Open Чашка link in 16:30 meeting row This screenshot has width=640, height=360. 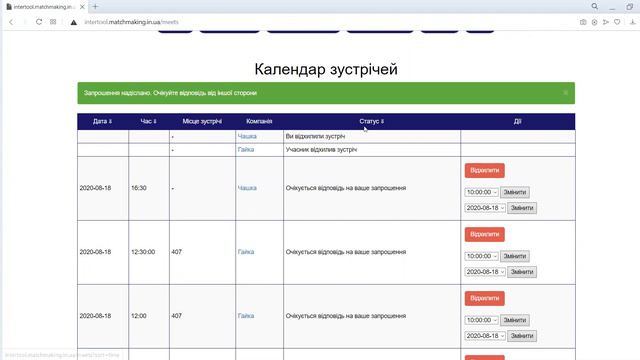(247, 188)
